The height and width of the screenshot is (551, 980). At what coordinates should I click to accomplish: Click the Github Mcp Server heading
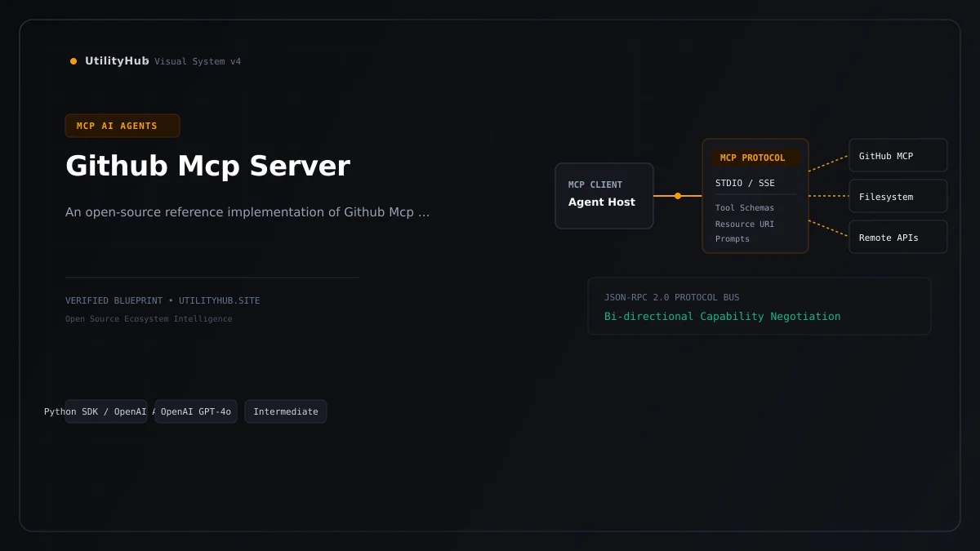(207, 166)
